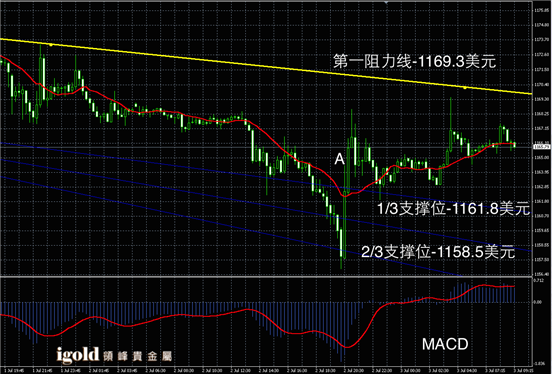Click the MACD 0.00 level axis label
The height and width of the screenshot is (374, 552).
538,302
